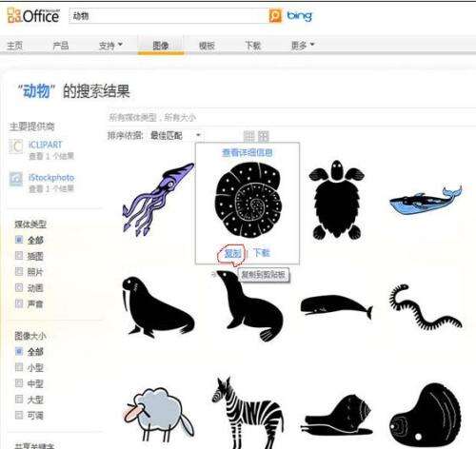Focus the search field containing 动物

coord(169,16)
